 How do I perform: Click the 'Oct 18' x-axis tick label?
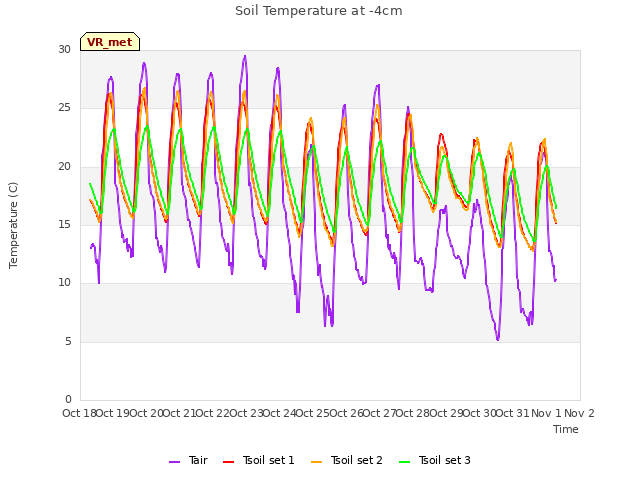click(79, 413)
